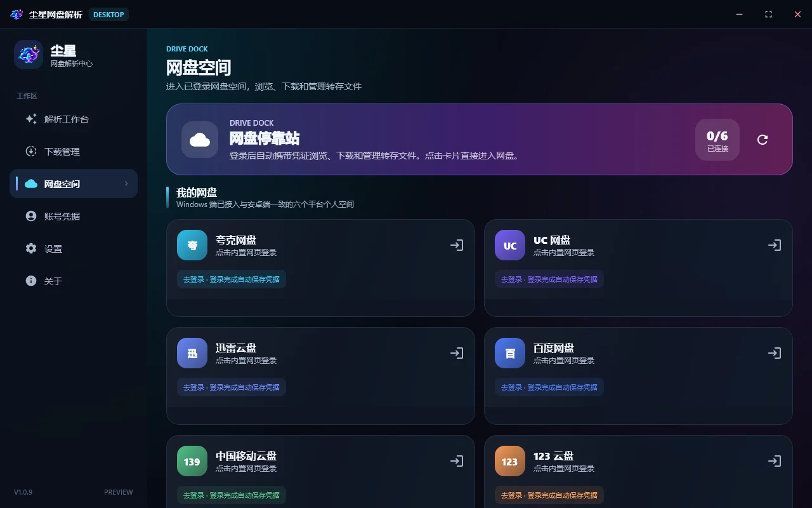The width and height of the screenshot is (812, 508).
Task: Click the 夸克网盘 card title
Action: click(x=236, y=240)
